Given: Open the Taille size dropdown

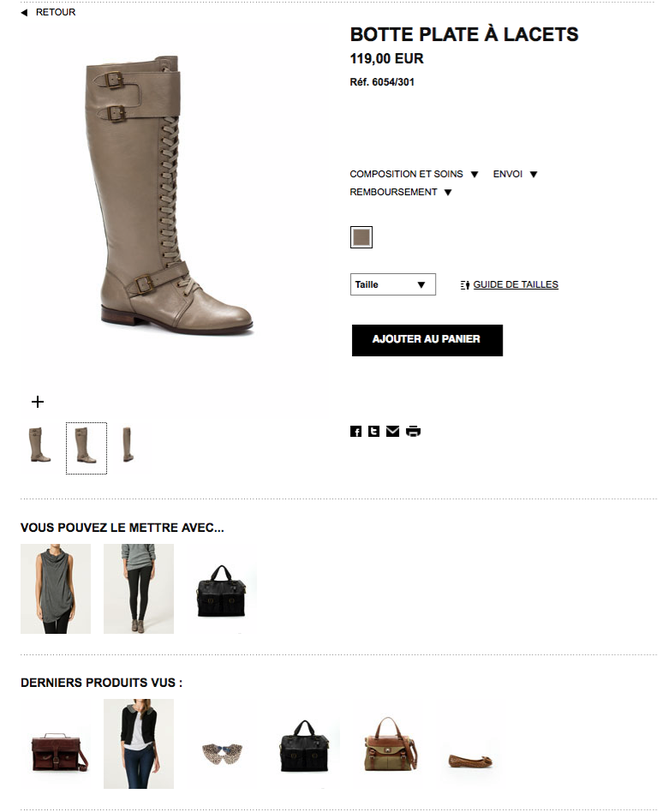Looking at the screenshot, I should (x=393, y=284).
